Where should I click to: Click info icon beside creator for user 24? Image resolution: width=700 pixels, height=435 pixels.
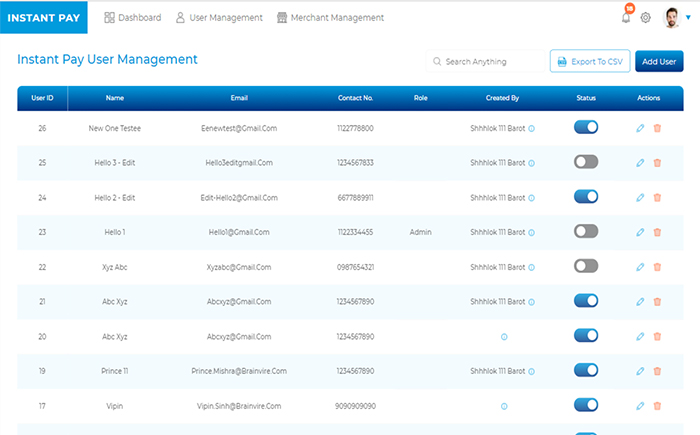click(531, 198)
